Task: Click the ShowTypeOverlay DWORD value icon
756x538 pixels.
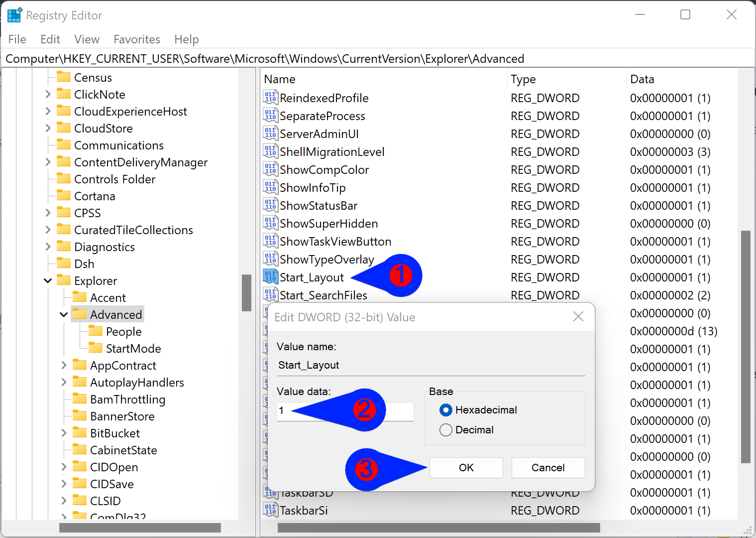Action: click(270, 259)
